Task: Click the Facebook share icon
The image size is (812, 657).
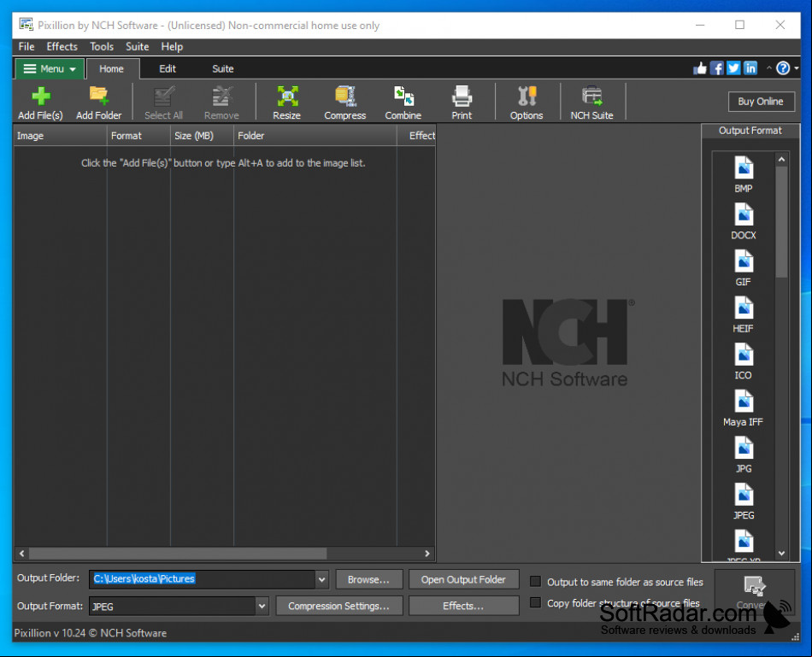Action: 717,68
